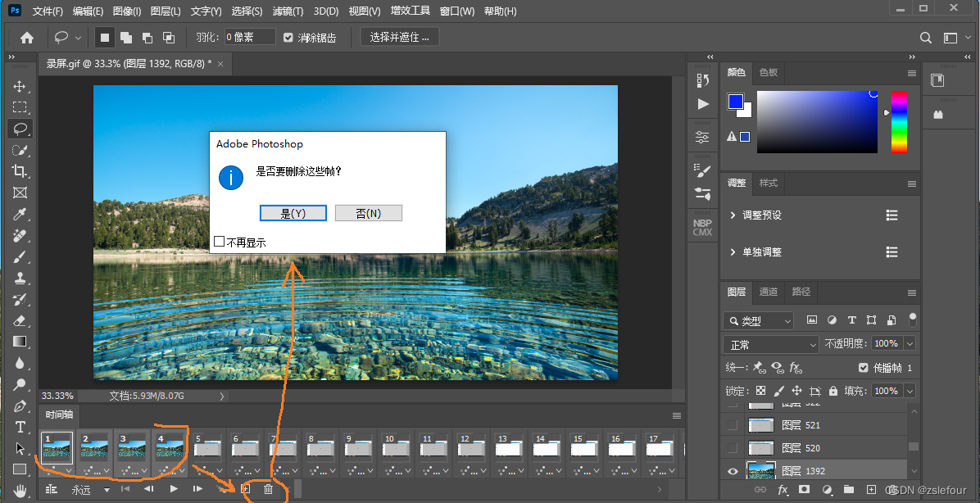The image size is (980, 503).
Task: Select the Gradient tool
Action: coord(20,342)
